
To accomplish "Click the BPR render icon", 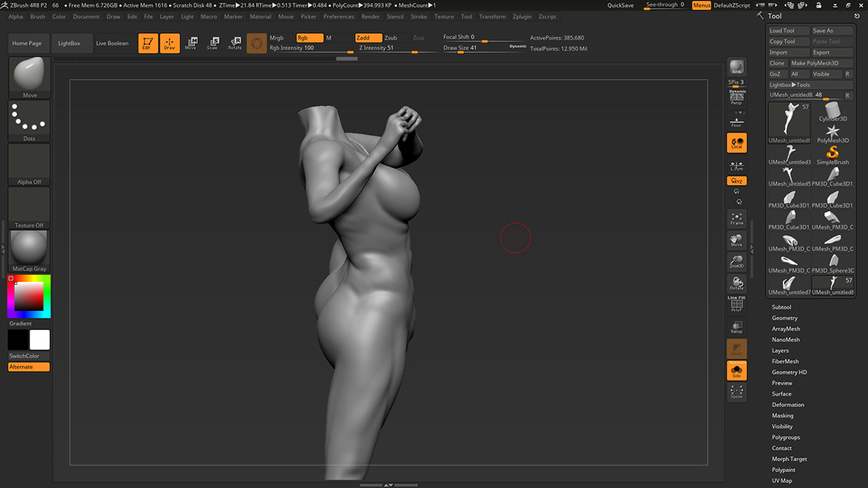I will 736,67.
